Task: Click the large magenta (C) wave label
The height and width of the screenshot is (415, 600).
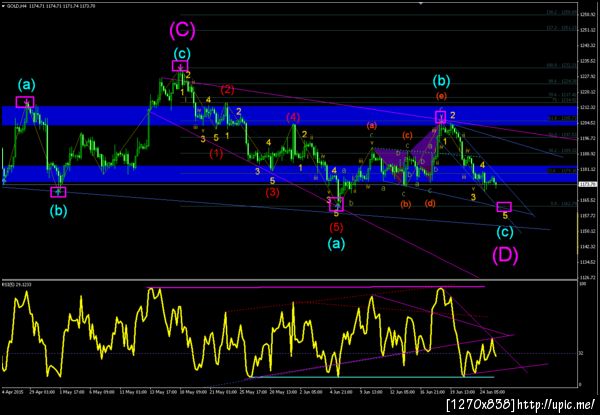Action: click(182, 31)
